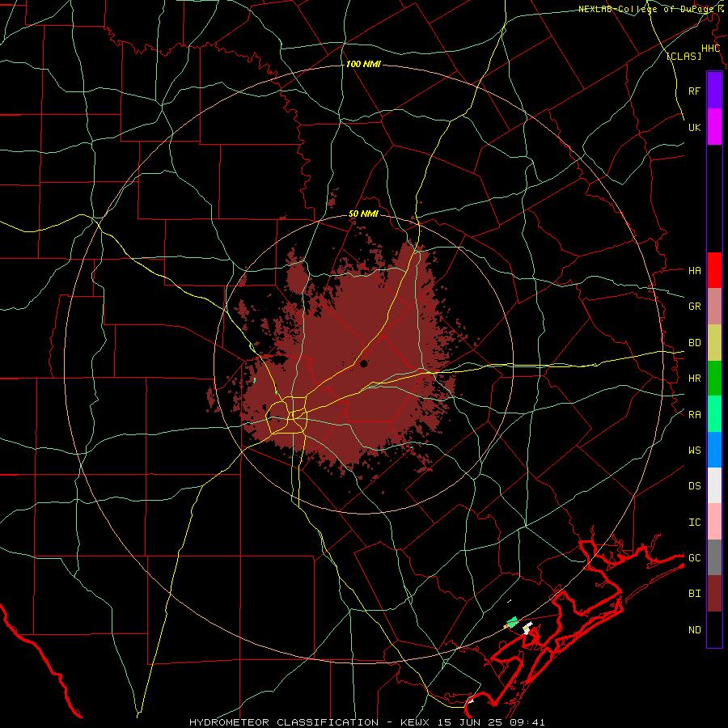The width and height of the screenshot is (728, 728).
Task: Click the ND black legend swatch
Action: point(714,629)
